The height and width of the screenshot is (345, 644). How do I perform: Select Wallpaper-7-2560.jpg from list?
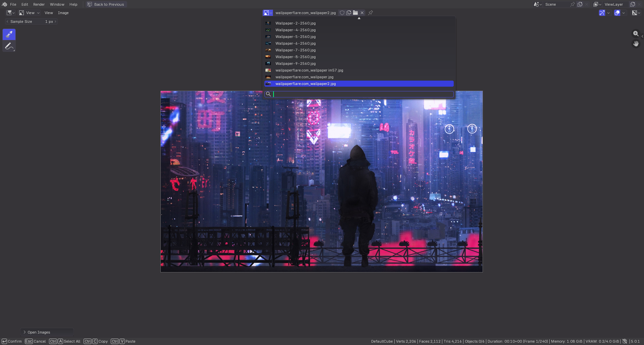359,50
